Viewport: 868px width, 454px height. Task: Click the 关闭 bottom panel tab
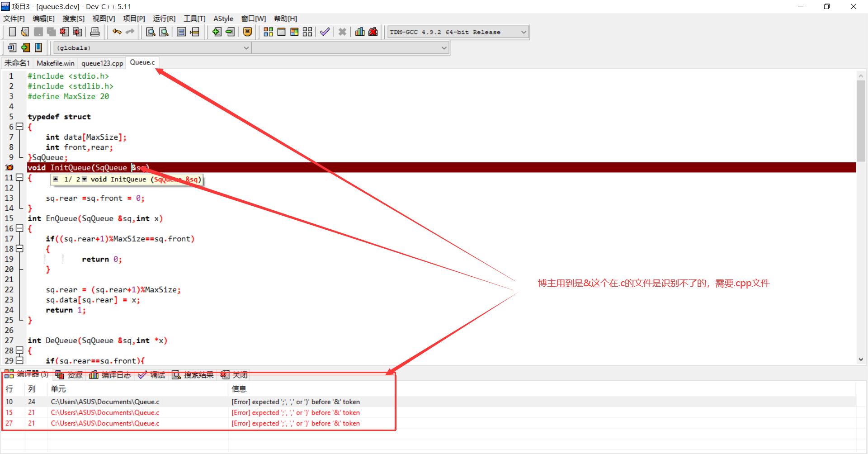[234, 375]
